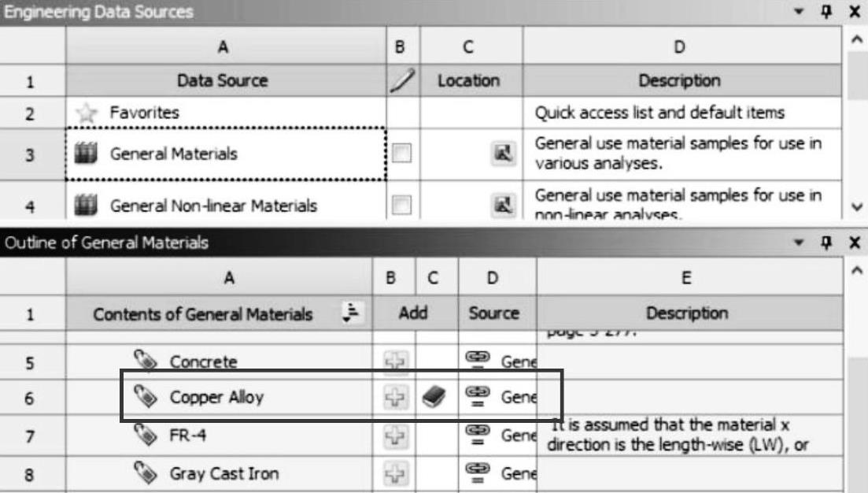Click the sort icon in Contents header

click(349, 313)
